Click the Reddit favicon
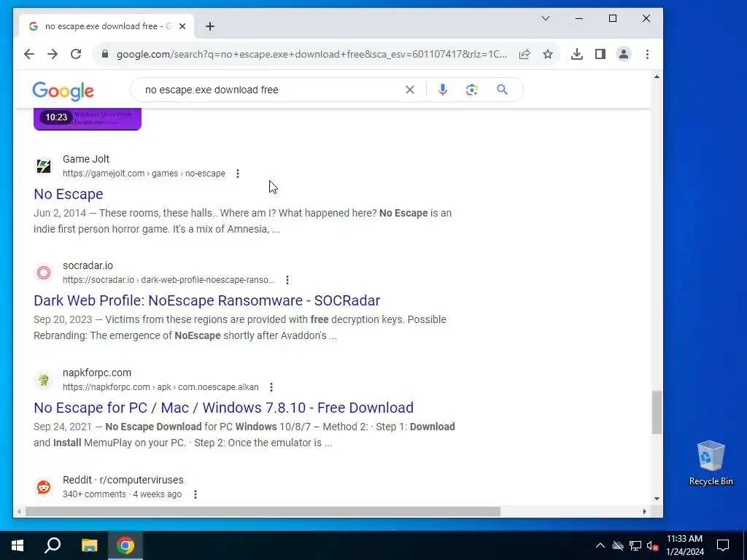 pos(44,487)
